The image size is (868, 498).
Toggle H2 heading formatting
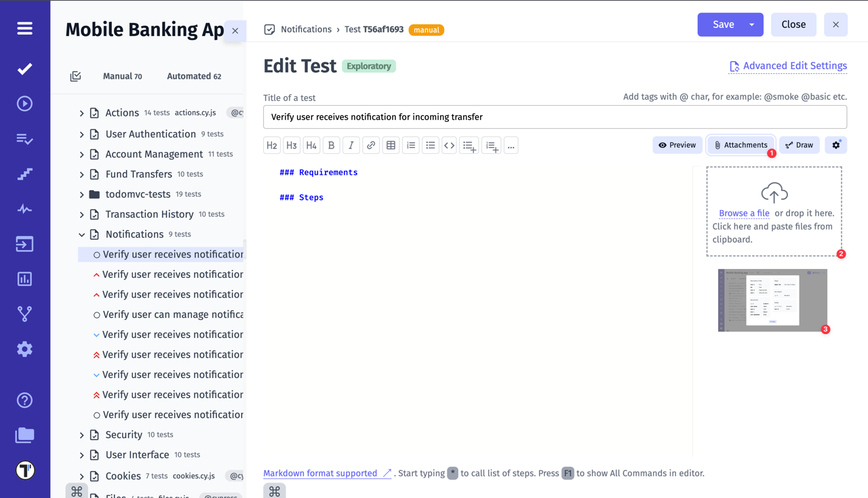pos(271,145)
